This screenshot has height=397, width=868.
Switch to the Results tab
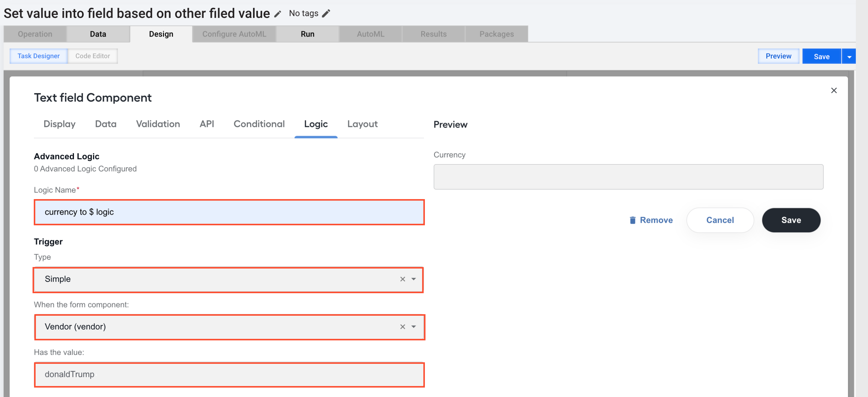(433, 34)
